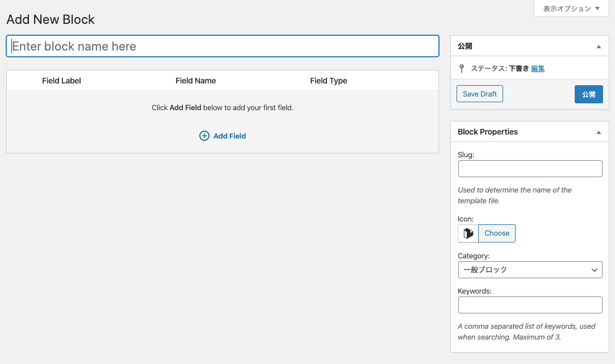The width and height of the screenshot is (615, 364).
Task: Click the visibility pin icon beside ステータス
Action: [461, 68]
